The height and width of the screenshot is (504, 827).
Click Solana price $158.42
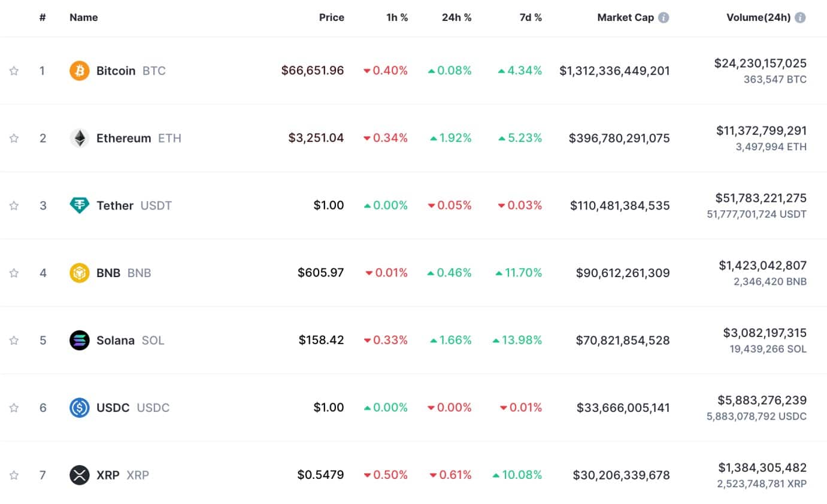click(322, 340)
